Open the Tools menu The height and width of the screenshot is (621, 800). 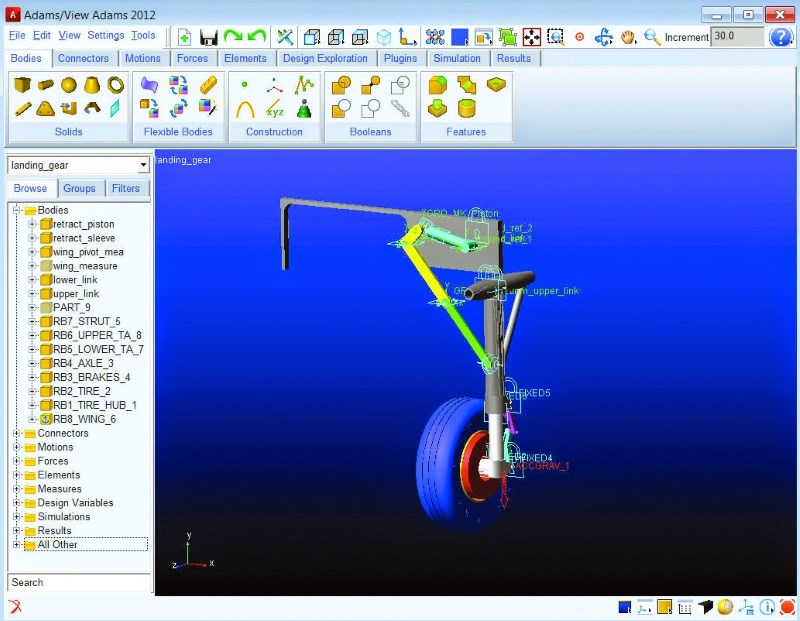(x=143, y=35)
